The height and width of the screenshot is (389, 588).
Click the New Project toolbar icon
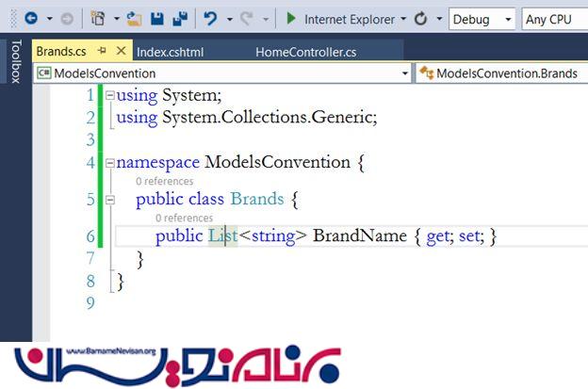97,18
